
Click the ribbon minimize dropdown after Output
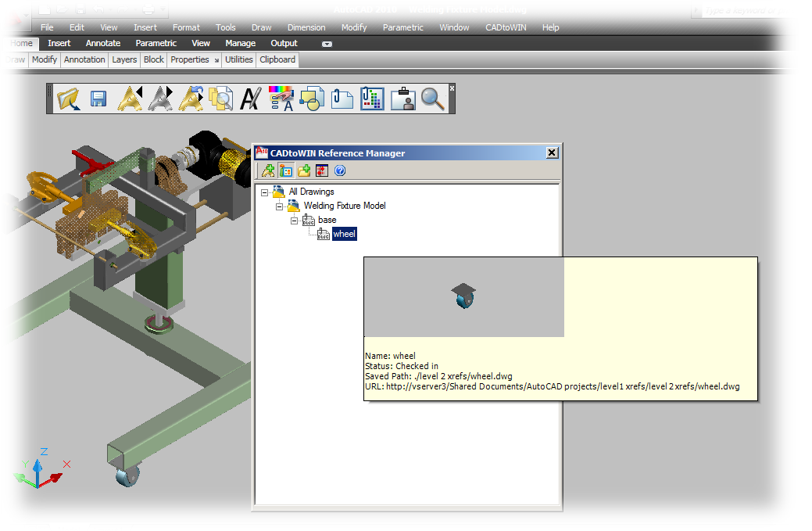pos(327,44)
